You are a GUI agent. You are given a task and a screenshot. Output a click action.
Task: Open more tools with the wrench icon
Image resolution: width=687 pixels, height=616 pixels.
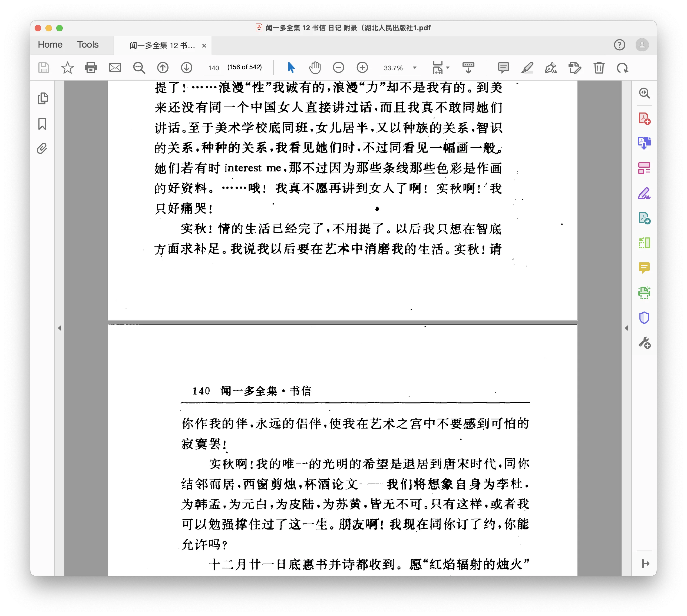click(644, 342)
